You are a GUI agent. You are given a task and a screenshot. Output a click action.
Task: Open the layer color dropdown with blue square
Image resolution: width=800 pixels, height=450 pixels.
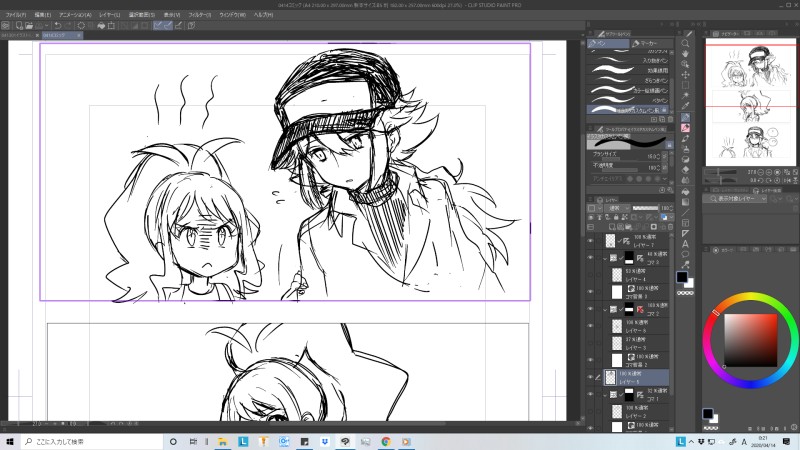666,217
